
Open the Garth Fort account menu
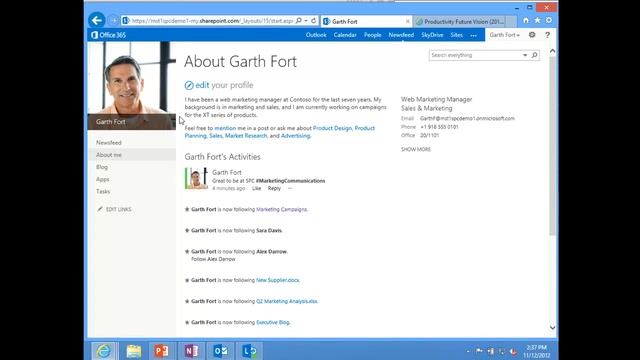pyautogui.click(x=504, y=35)
